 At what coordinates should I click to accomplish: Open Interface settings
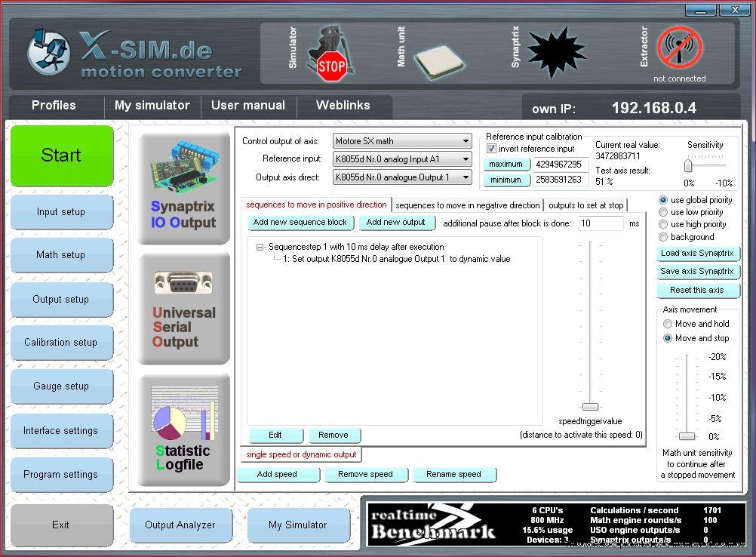point(61,431)
